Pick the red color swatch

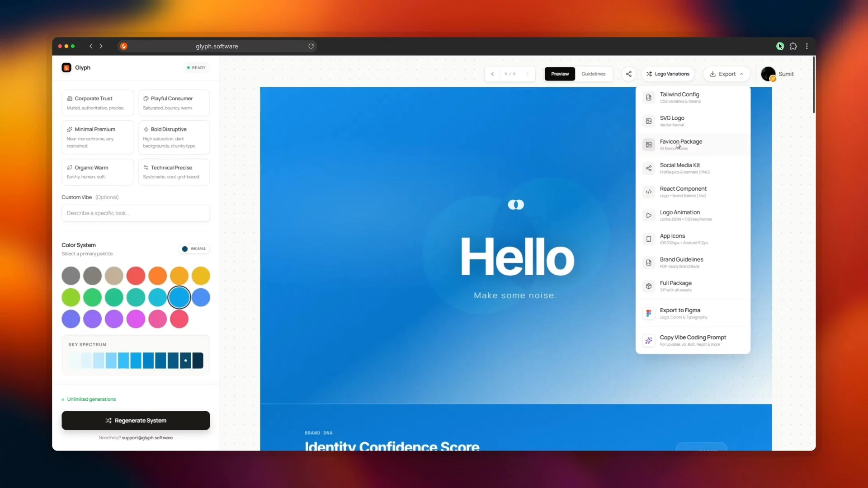pos(136,276)
